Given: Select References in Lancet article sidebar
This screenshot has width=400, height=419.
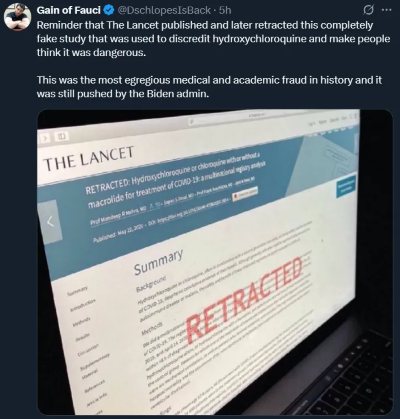Looking at the screenshot, I should tap(97, 386).
